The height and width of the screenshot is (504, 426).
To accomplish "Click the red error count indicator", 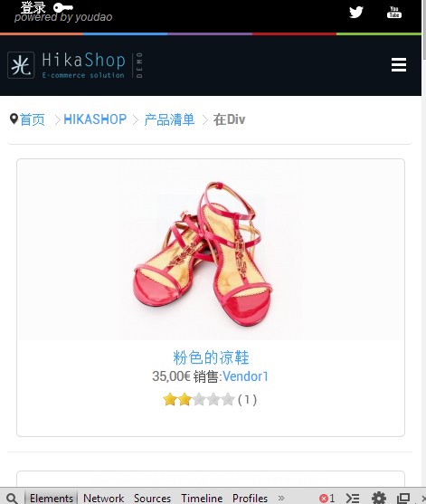I will pyautogui.click(x=327, y=499).
